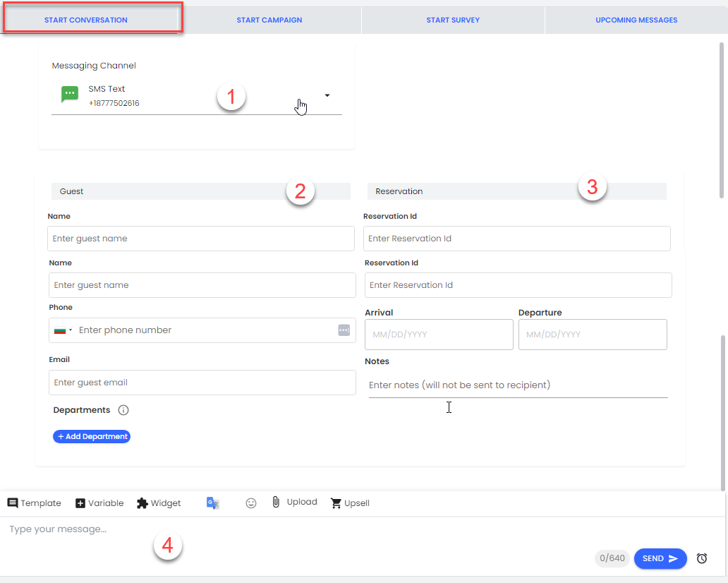This screenshot has width=728, height=583.
Task: Expand the Messaging Channel dropdown arrow
Action: coord(327,95)
